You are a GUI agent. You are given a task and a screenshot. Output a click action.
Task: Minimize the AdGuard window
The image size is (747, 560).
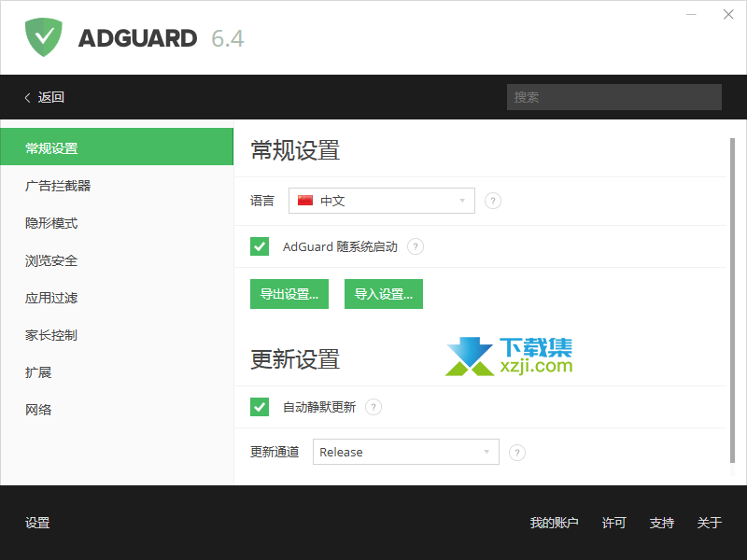pyautogui.click(x=692, y=15)
